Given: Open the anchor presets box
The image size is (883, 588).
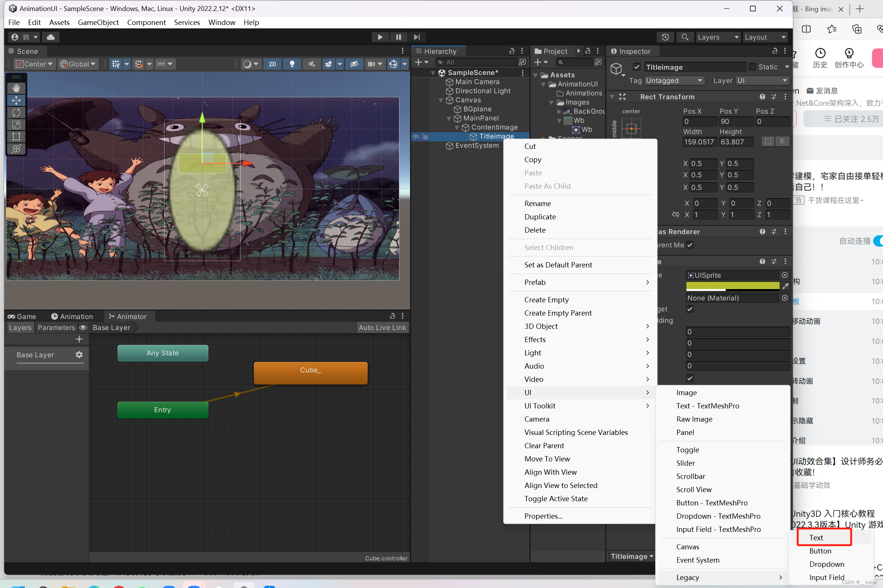Looking at the screenshot, I should pyautogui.click(x=631, y=129).
